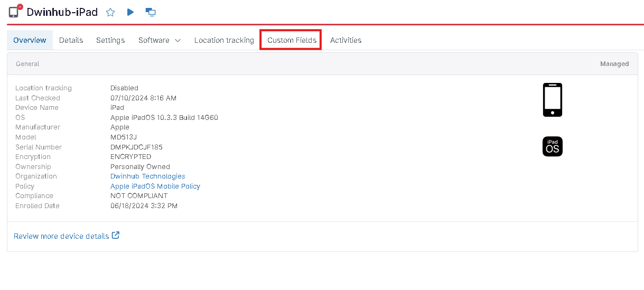Star Dwinhub-iPad as a favorite
This screenshot has width=644, height=290.
pos(110,12)
